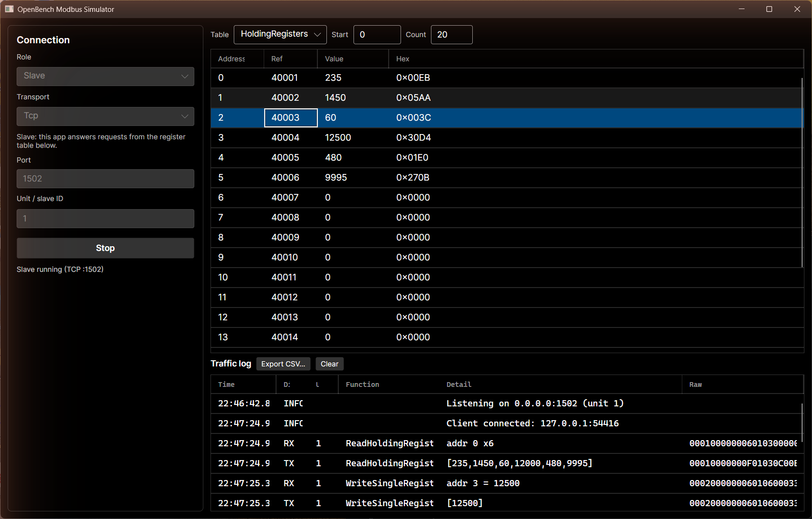Select log detail '[12500]'
The image size is (812, 519).
tap(465, 503)
